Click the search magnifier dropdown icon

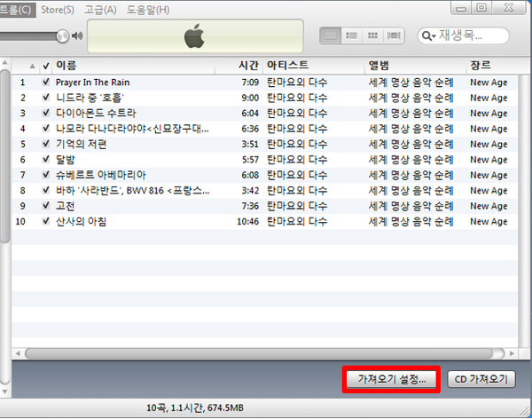point(428,36)
